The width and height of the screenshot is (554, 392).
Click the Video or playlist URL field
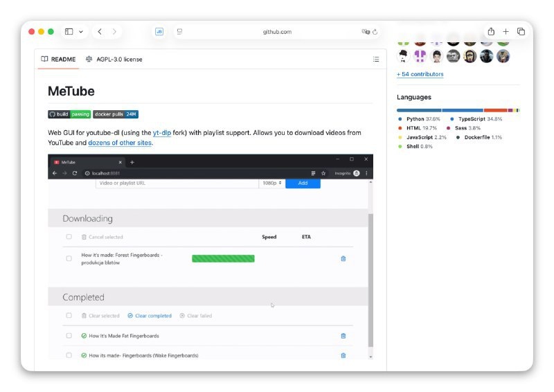point(177,183)
